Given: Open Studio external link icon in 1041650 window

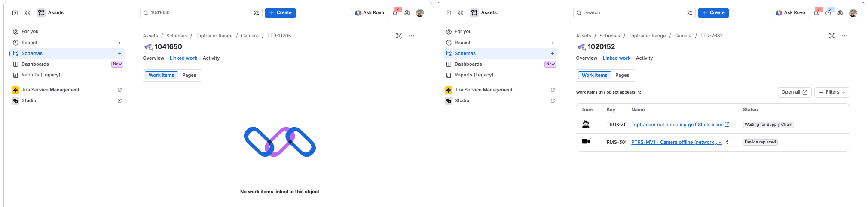Looking at the screenshot, I should tap(119, 100).
